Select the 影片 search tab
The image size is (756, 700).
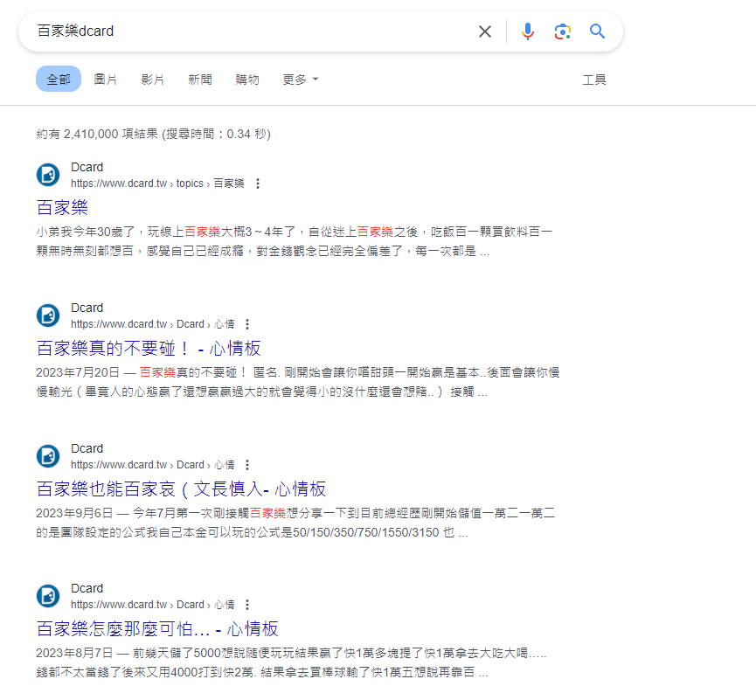[153, 80]
